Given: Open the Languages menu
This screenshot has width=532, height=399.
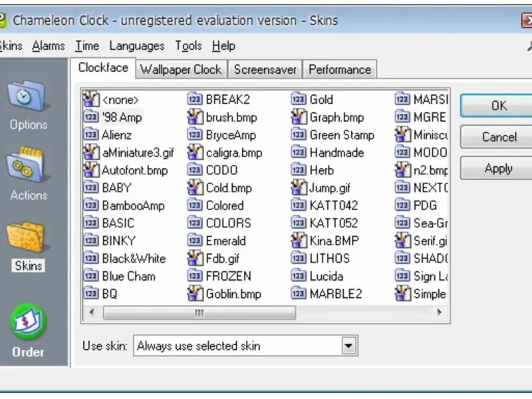Looking at the screenshot, I should coord(137,46).
